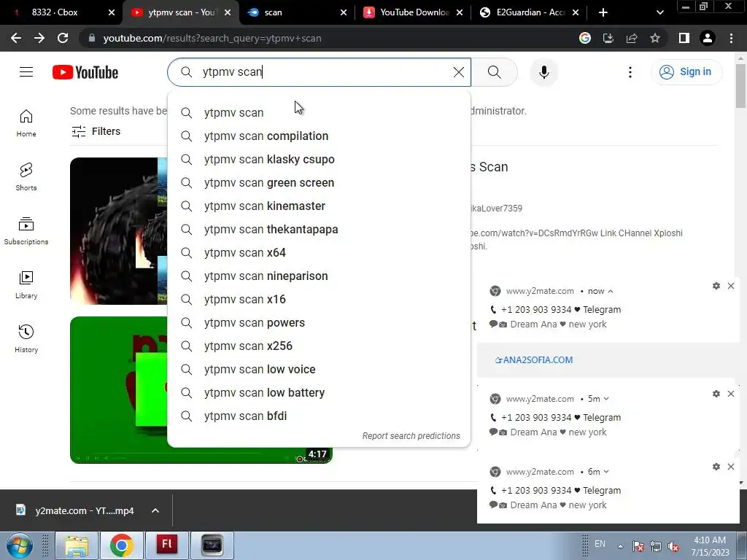Open the Chrome profile avatar
This screenshot has width=747, height=560.
coord(708,38)
